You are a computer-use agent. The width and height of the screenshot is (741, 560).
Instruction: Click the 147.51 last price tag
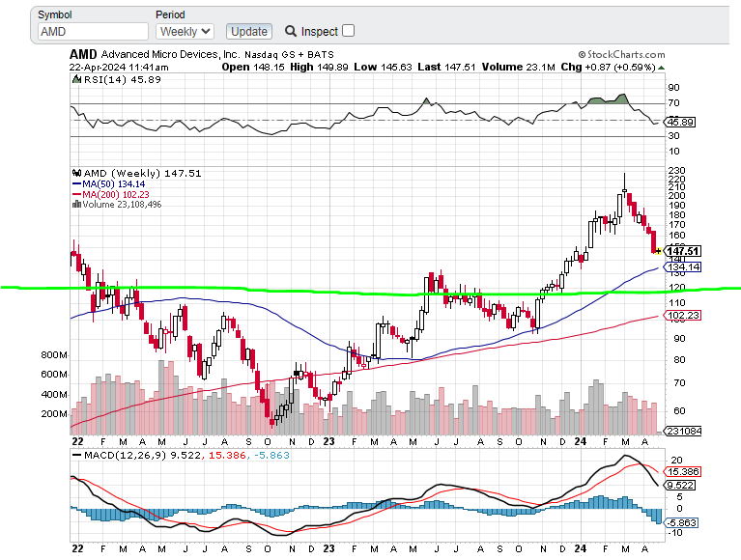(x=683, y=251)
